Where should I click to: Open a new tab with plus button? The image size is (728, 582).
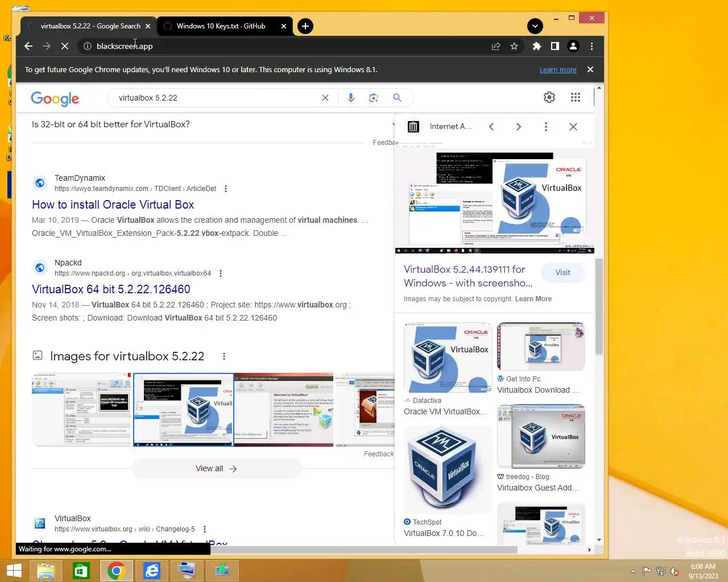[305, 26]
